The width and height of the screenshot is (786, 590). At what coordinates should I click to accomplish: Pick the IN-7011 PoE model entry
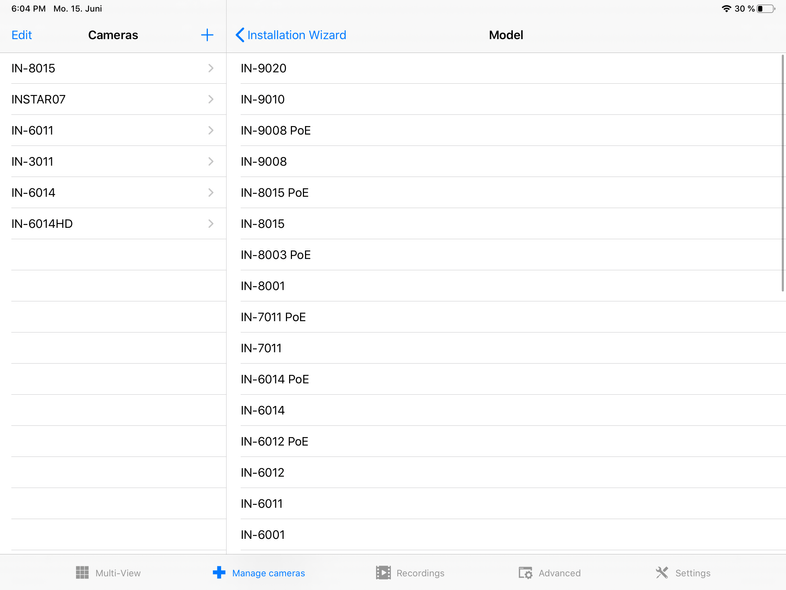tap(274, 317)
